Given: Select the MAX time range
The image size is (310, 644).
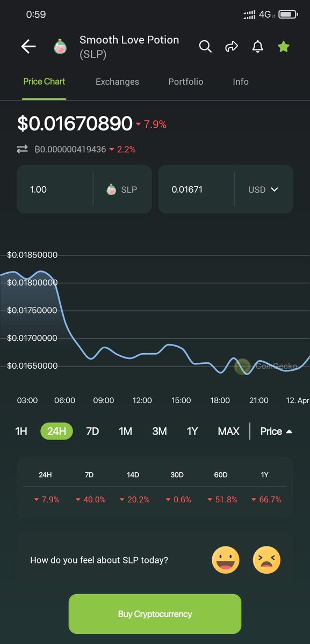Looking at the screenshot, I should pyautogui.click(x=229, y=431).
